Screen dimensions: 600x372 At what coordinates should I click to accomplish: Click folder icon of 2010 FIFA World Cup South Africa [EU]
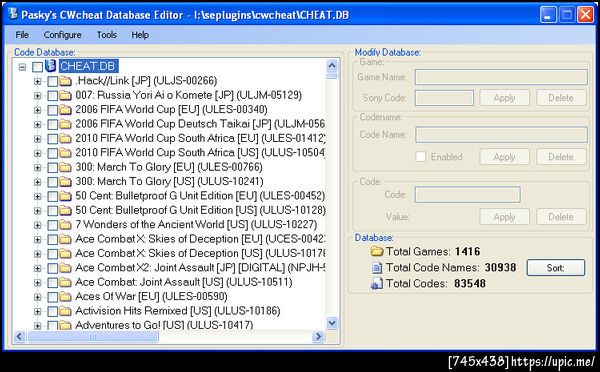(x=65, y=139)
